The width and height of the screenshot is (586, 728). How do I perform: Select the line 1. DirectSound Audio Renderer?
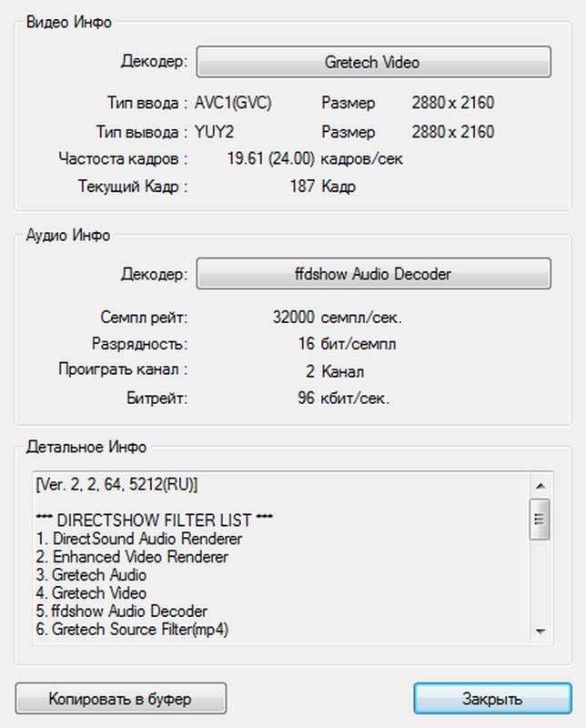coord(139,539)
